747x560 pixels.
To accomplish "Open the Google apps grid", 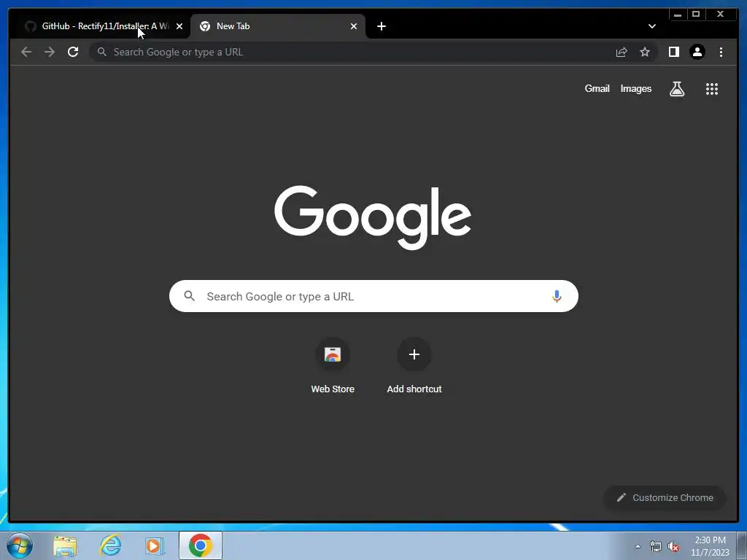I will tap(712, 88).
